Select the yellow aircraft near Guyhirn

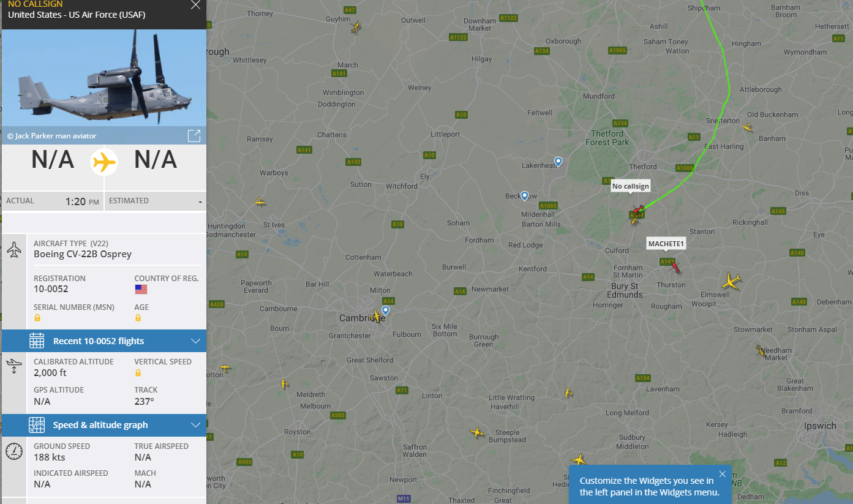point(356,28)
